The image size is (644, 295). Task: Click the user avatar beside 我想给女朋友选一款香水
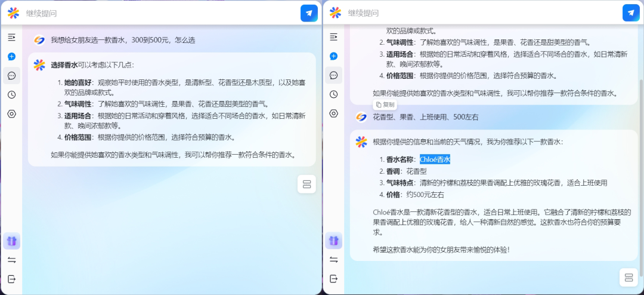pyautogui.click(x=39, y=41)
